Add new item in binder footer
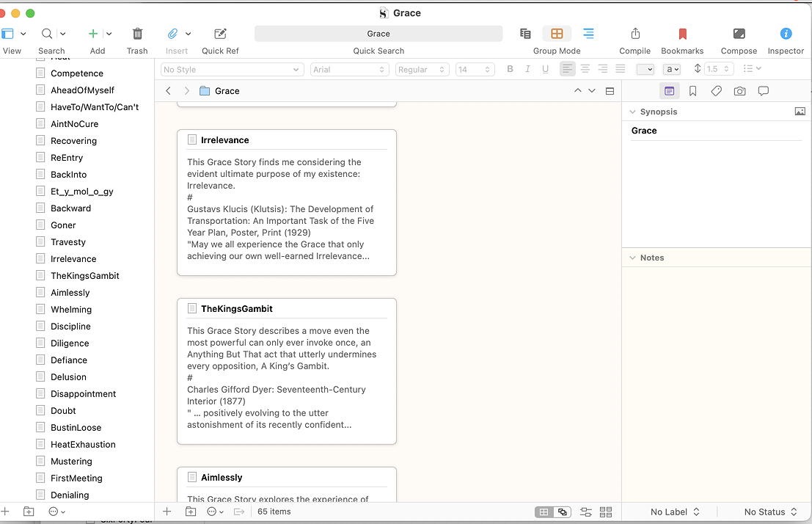Viewport: 812px width, 524px height. tap(5, 512)
